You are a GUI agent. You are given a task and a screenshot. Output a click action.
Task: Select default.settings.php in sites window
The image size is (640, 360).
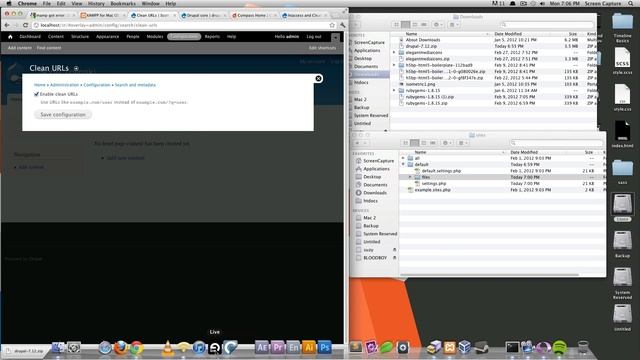coord(441,171)
